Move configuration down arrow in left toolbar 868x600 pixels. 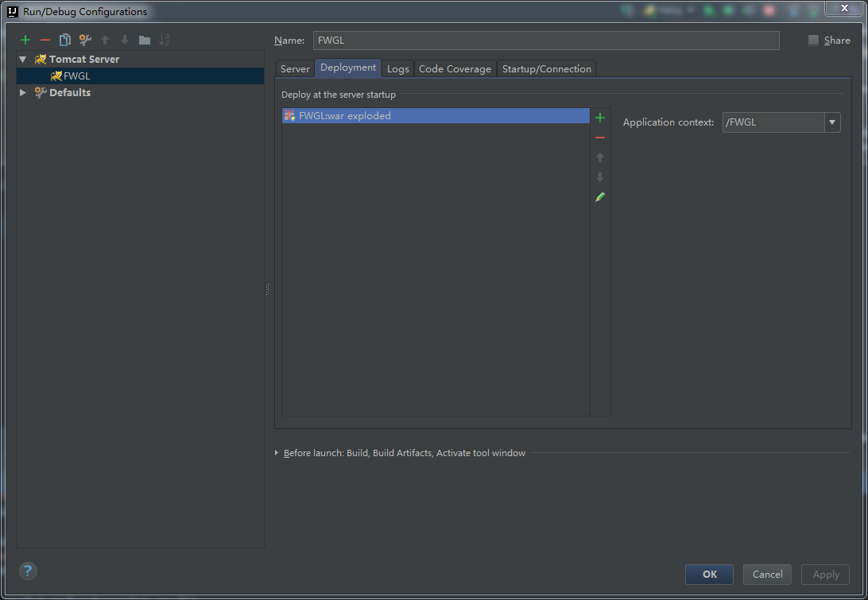(x=125, y=40)
